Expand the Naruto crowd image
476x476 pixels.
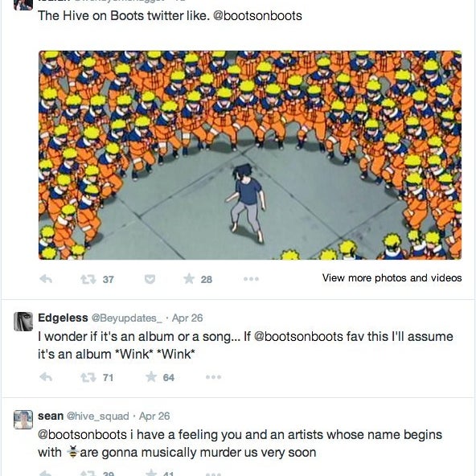[x=250, y=155]
